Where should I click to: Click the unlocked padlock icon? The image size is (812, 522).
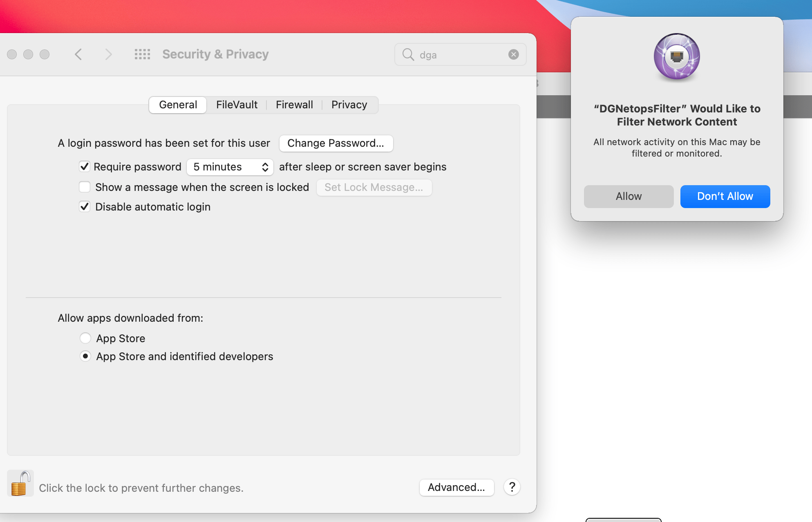pyautogui.click(x=20, y=484)
